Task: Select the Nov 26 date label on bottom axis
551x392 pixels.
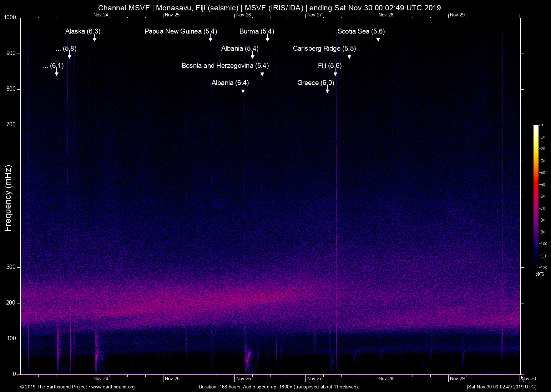Action: pyautogui.click(x=244, y=378)
